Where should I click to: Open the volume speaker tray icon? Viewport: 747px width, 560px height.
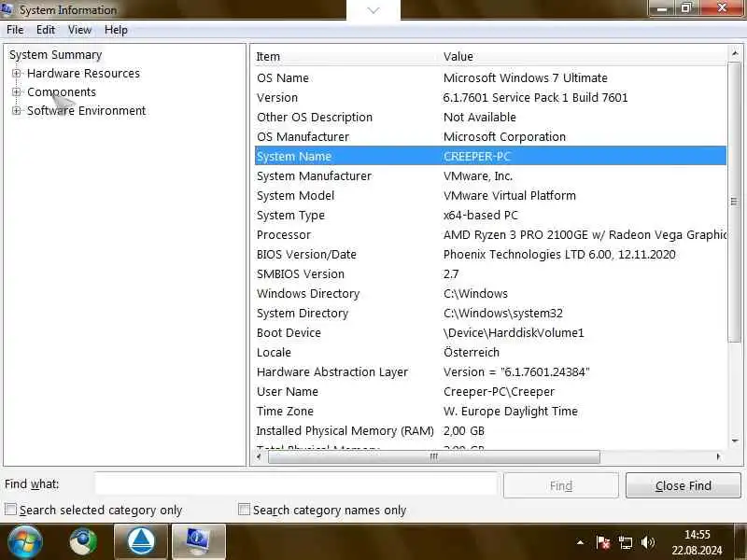(647, 542)
